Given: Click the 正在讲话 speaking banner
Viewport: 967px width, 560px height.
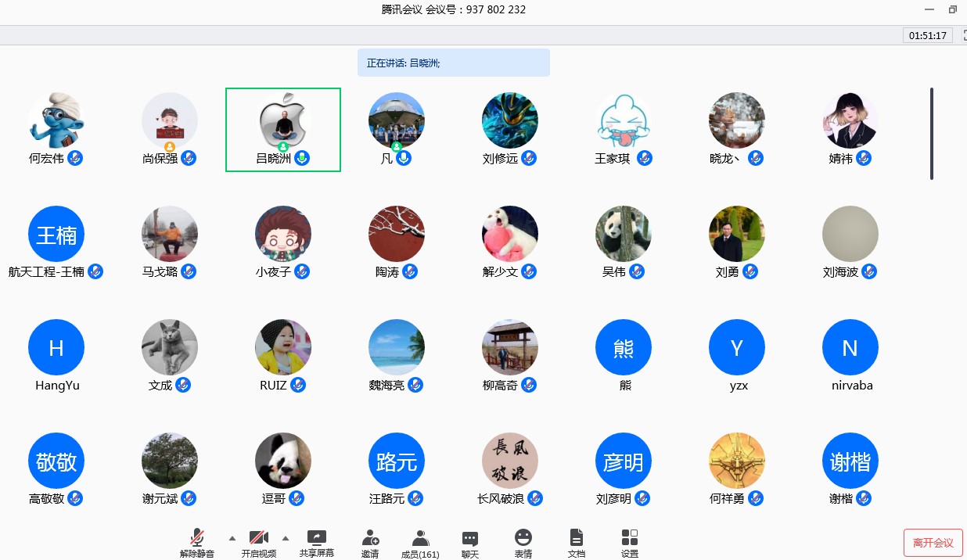Looking at the screenshot, I should point(454,63).
